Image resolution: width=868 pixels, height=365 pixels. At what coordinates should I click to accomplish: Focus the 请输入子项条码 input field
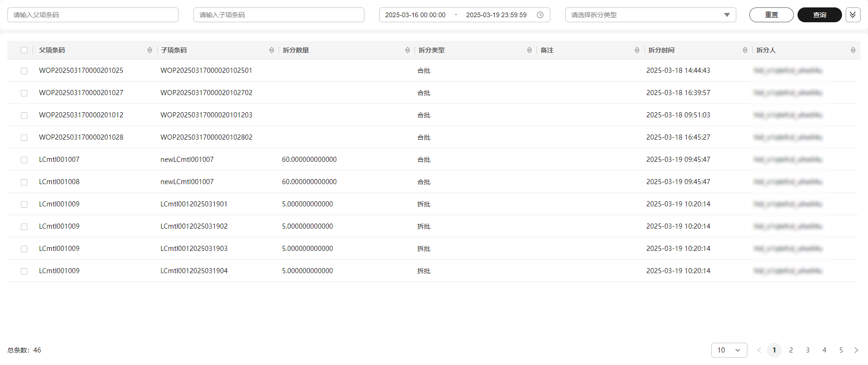(279, 15)
